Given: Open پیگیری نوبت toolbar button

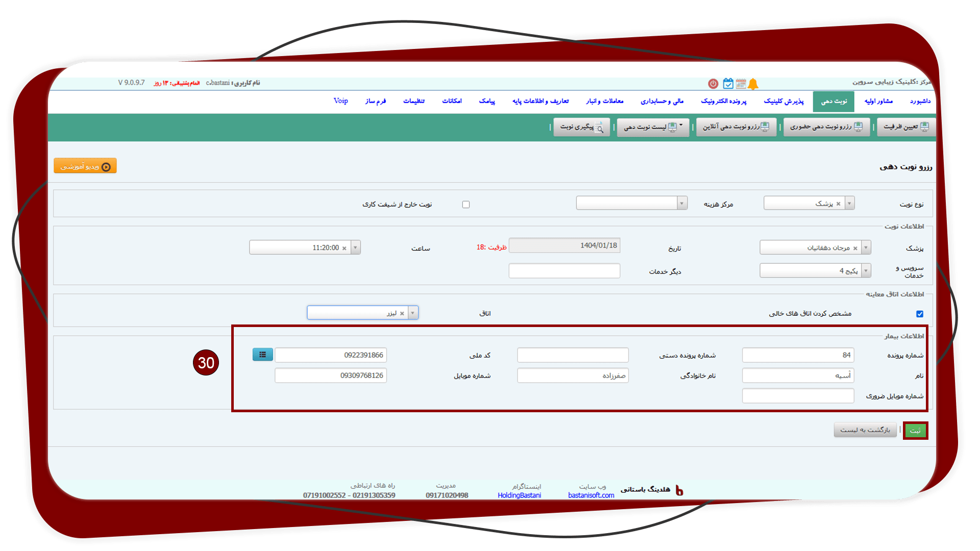Looking at the screenshot, I should tap(581, 127).
